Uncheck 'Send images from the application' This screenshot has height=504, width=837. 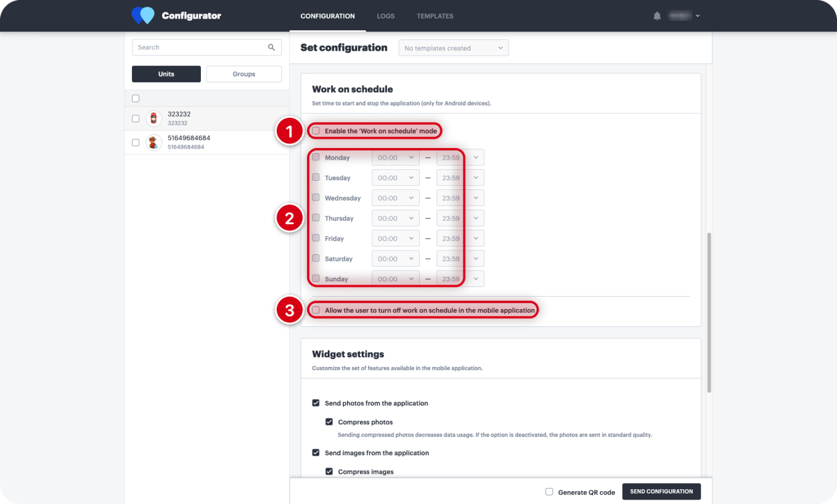[315, 453]
